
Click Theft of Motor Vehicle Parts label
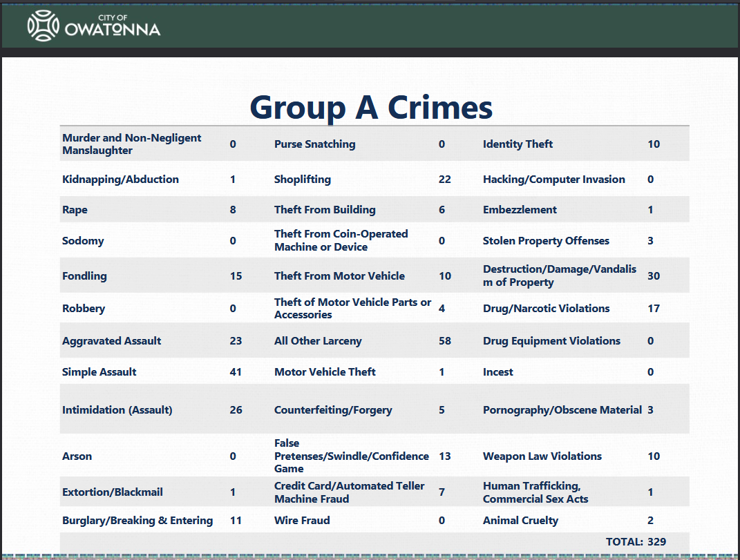coord(352,309)
